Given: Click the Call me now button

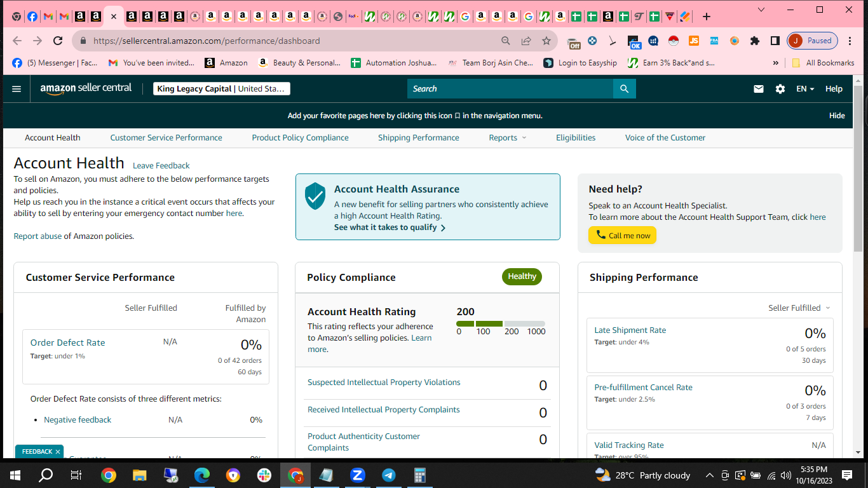Looking at the screenshot, I should [623, 235].
